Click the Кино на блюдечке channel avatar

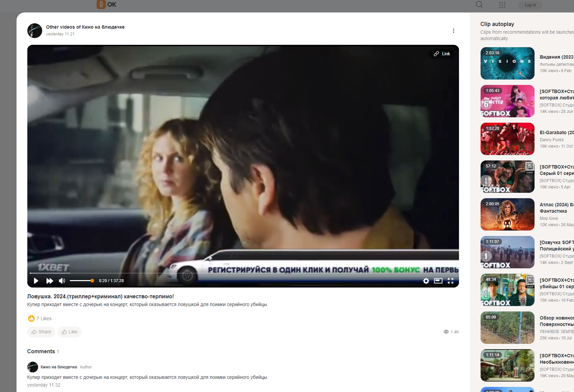pyautogui.click(x=35, y=31)
